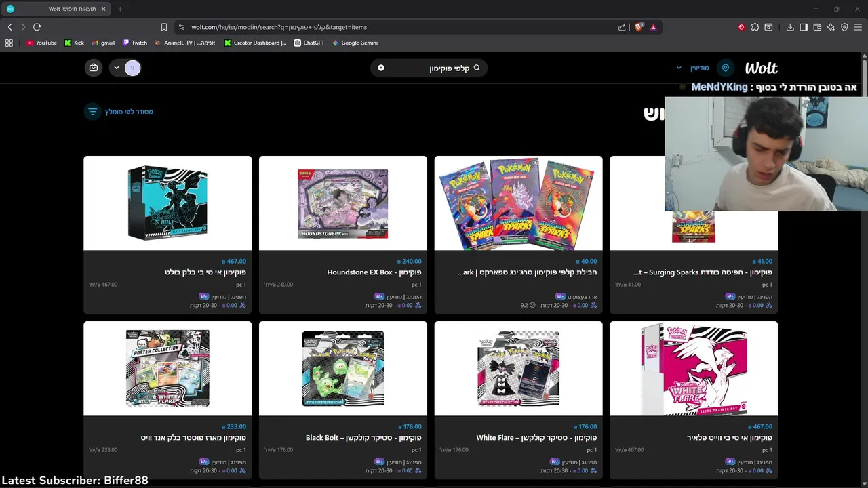This screenshot has width=868, height=488.
Task: Close the Wolt search results tab
Action: (103, 9)
